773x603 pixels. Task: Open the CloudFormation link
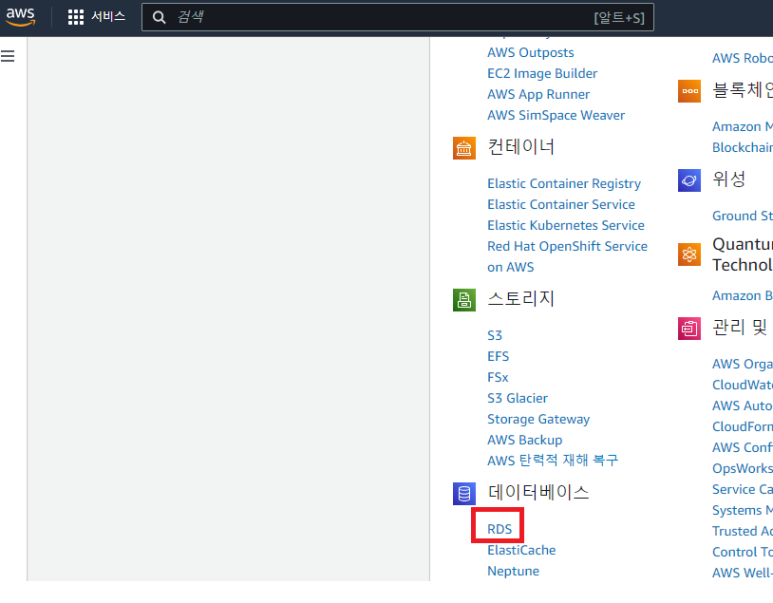742,426
